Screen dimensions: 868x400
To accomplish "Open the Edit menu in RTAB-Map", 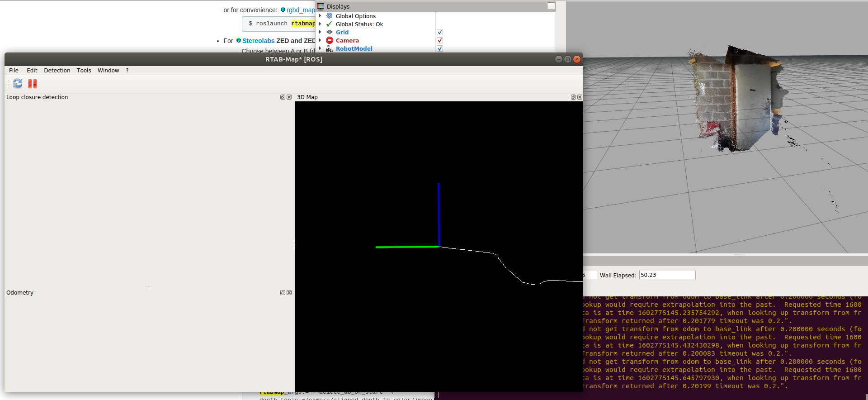I will (x=32, y=70).
